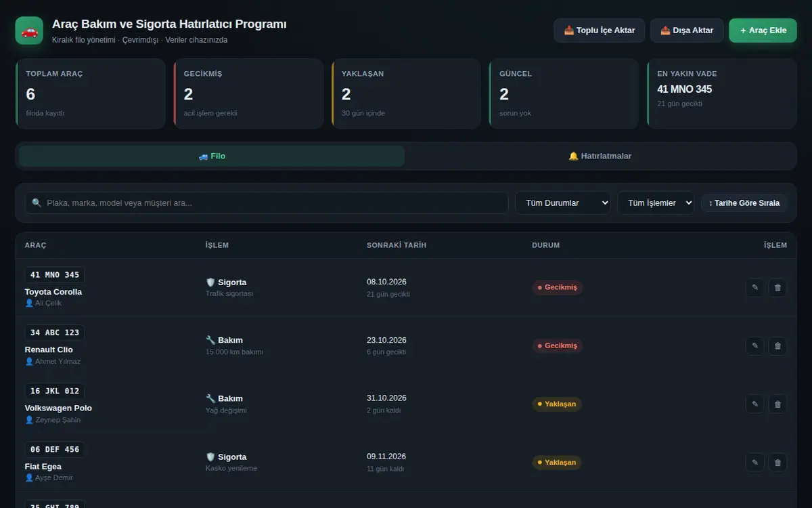Delete the 41 MNO 345 Toyota Corolla row

click(x=777, y=287)
